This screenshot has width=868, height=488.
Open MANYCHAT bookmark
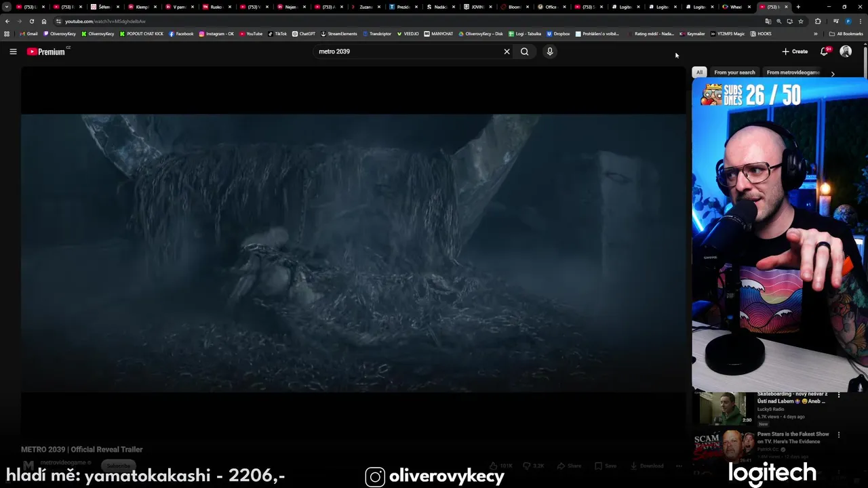[439, 33]
